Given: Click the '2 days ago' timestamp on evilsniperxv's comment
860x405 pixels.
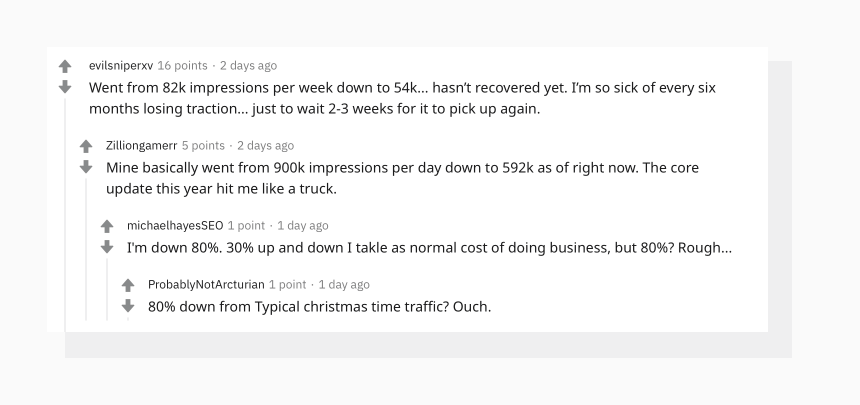Looking at the screenshot, I should pos(248,66).
